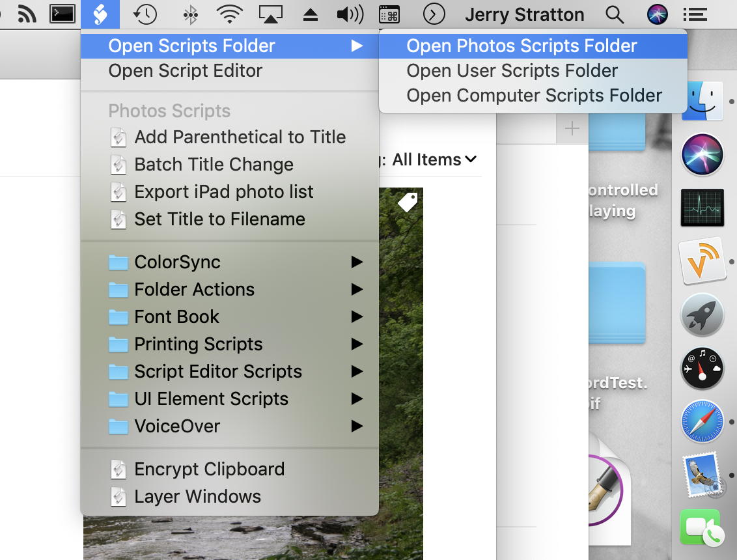Click the Jerry Stratton user name

click(x=524, y=14)
